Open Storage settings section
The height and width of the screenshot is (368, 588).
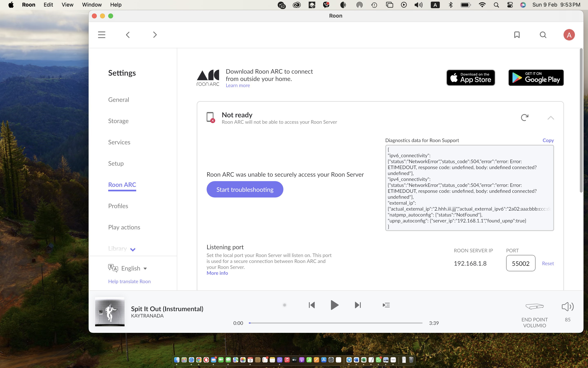(118, 121)
